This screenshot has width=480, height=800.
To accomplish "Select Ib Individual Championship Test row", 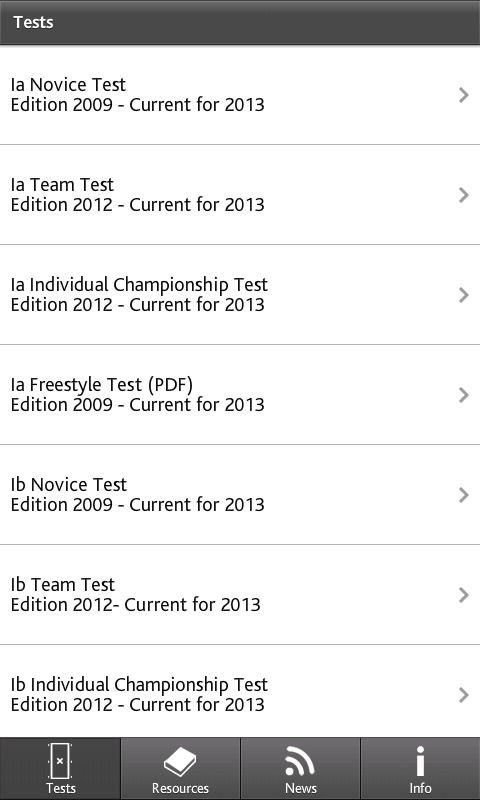I will pyautogui.click(x=240, y=691).
